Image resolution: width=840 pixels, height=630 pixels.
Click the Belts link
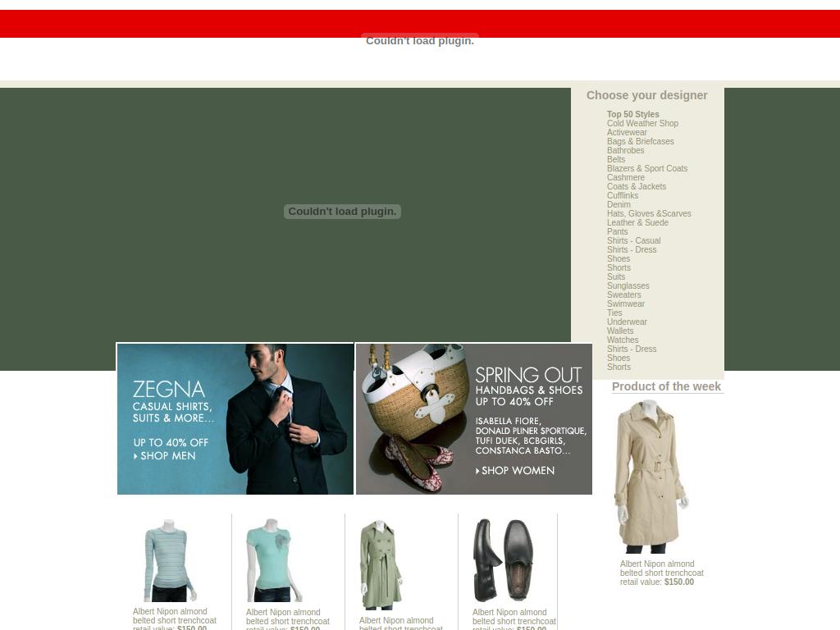pyautogui.click(x=616, y=160)
